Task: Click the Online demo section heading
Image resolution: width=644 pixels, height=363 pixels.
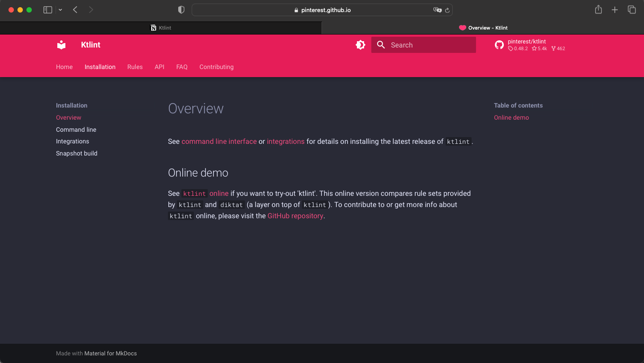Action: [198, 173]
